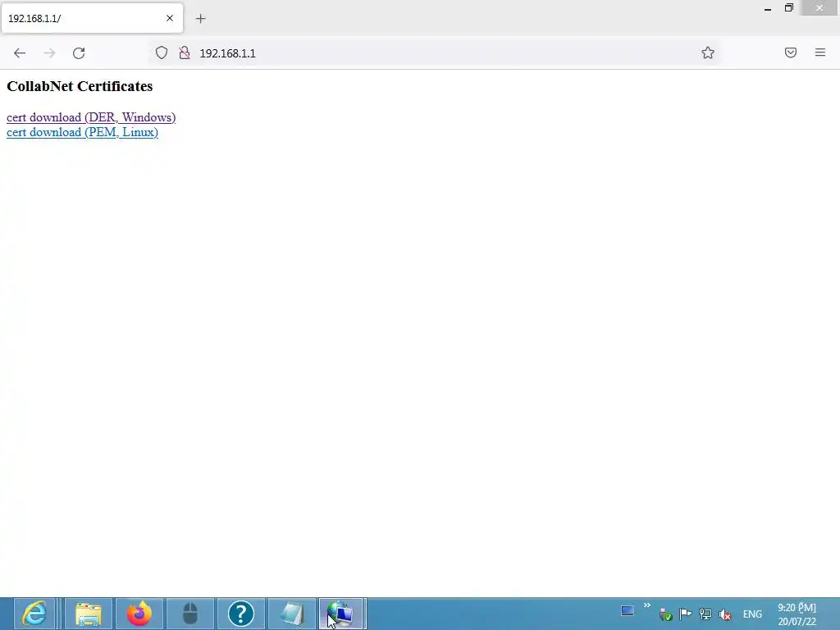Open the ENG language indicator

pos(752,614)
